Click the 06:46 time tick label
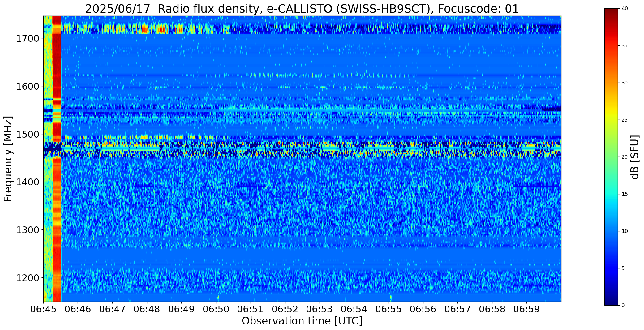 [x=78, y=309]
